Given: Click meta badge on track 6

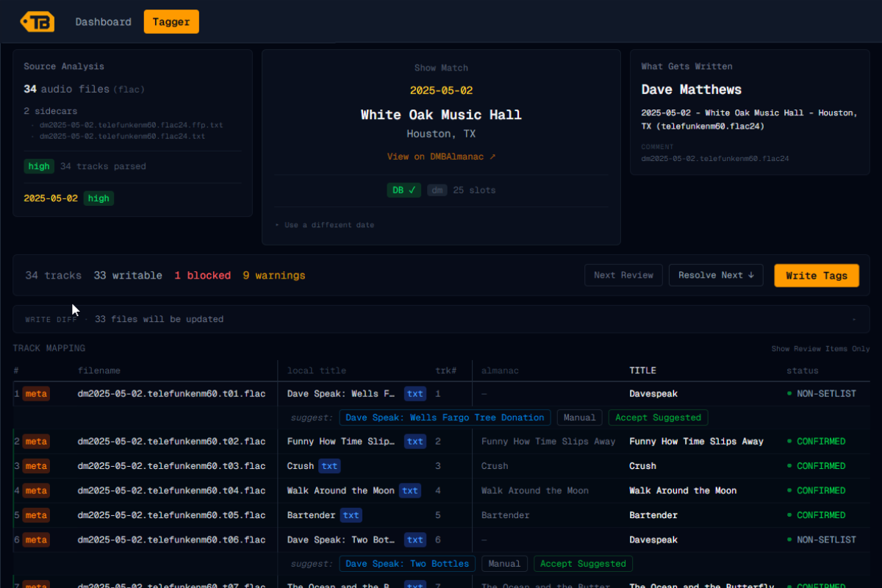Looking at the screenshot, I should pos(36,540).
